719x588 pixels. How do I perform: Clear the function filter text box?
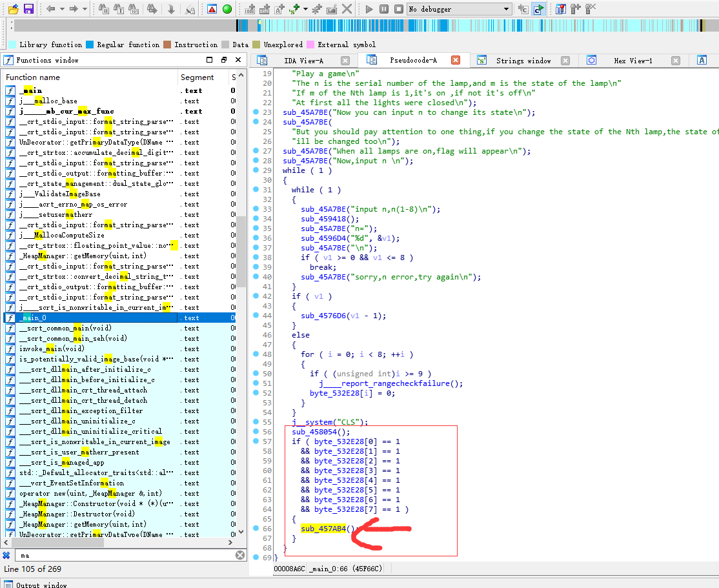coord(240,556)
